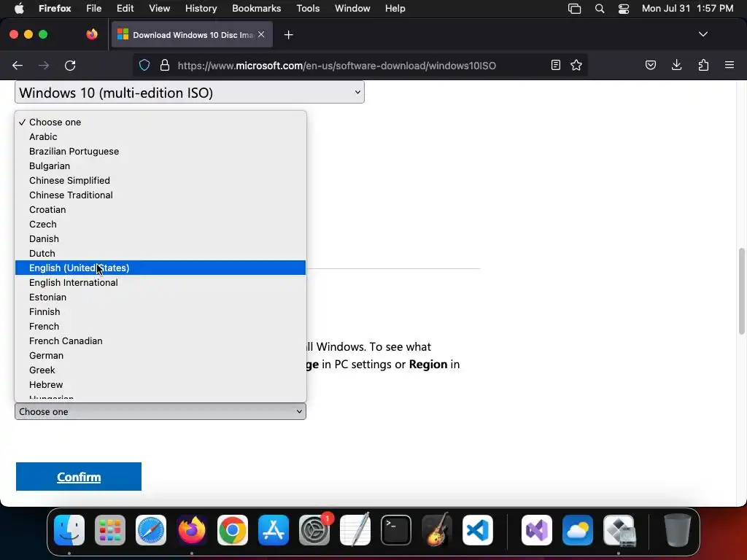Open the Windows 10 multi-edition ISO dropdown

coord(190,93)
